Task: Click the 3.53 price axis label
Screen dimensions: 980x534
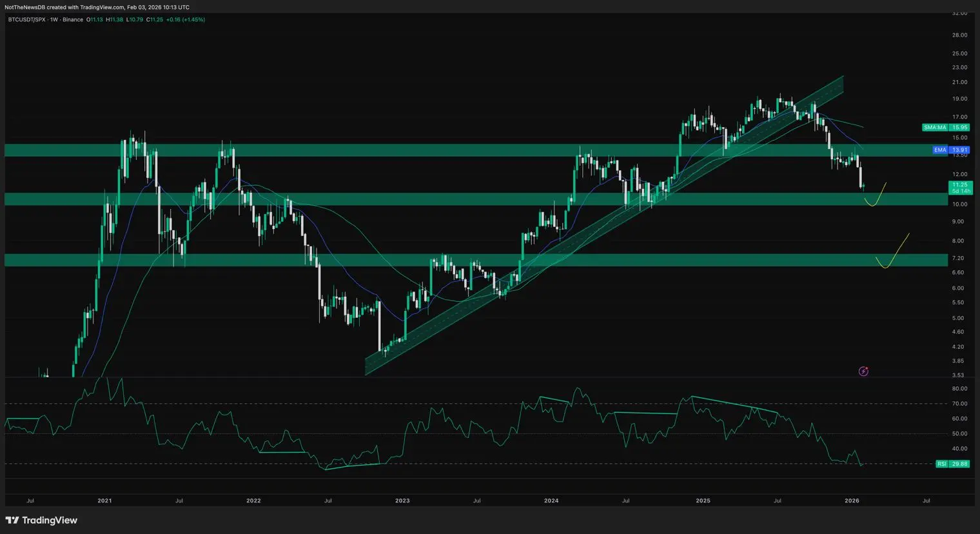Action: pyautogui.click(x=958, y=375)
